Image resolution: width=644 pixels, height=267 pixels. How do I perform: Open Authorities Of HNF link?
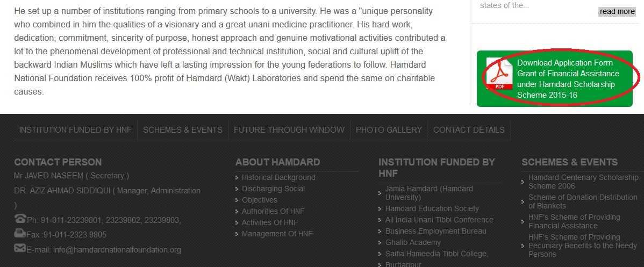pyautogui.click(x=274, y=211)
